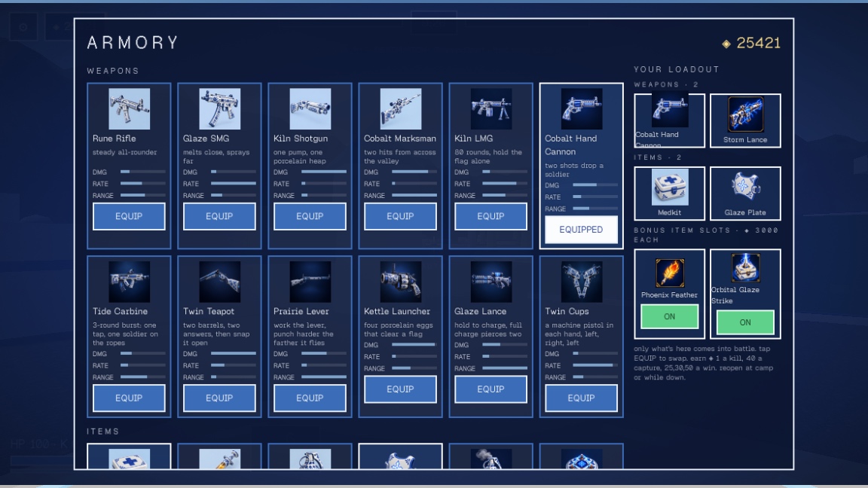Click EQUIP under Twin Cups

[x=581, y=398]
